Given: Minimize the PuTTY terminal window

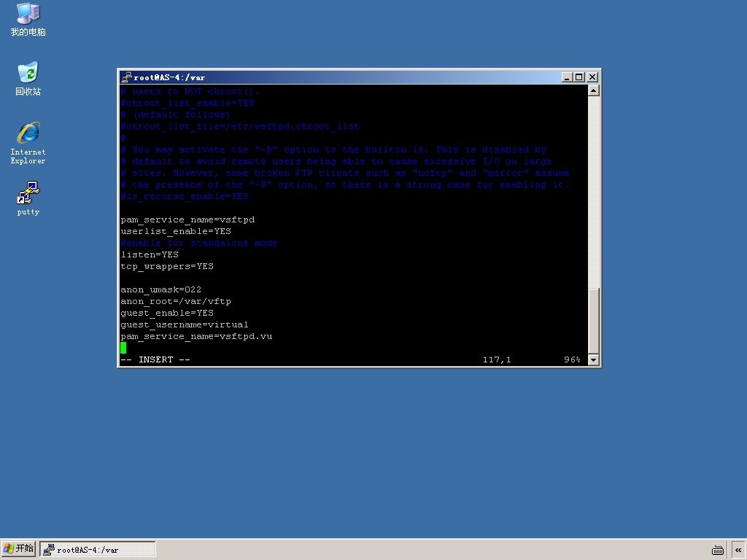Looking at the screenshot, I should [x=567, y=77].
